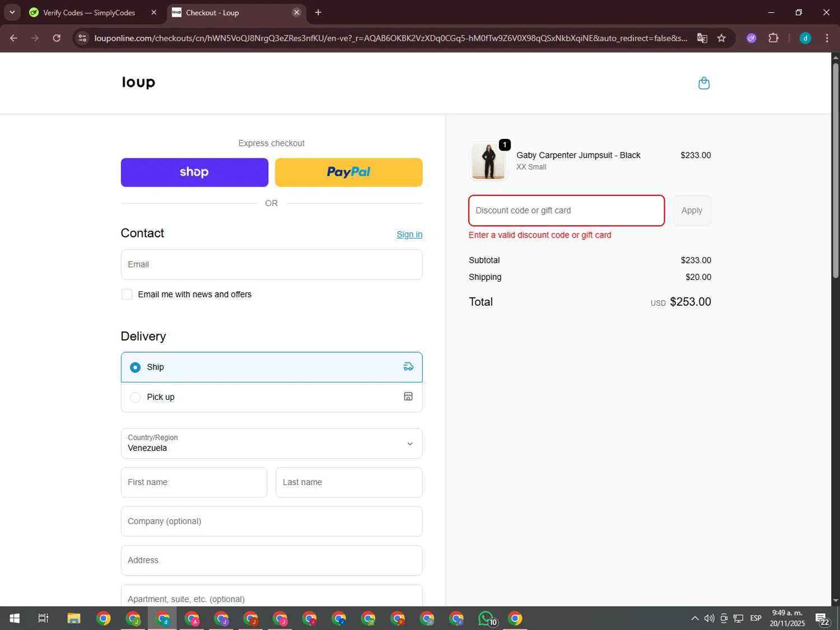This screenshot has width=840, height=630.
Task: Click the purple extension icon in toolbar
Action: click(x=752, y=38)
